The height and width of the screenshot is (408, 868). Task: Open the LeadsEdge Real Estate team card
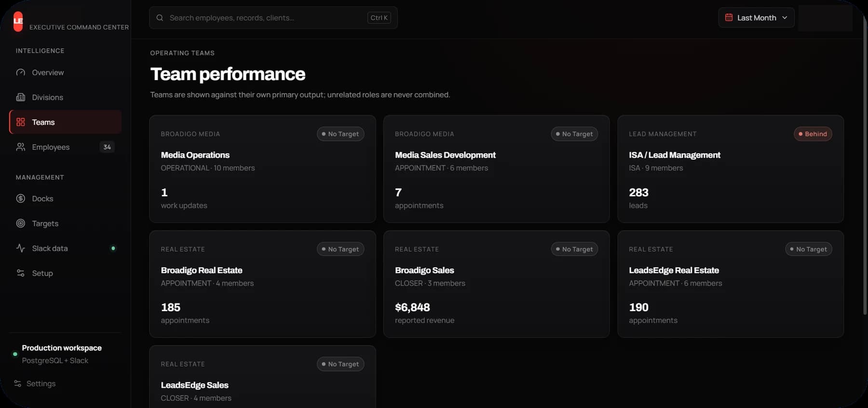[731, 284]
